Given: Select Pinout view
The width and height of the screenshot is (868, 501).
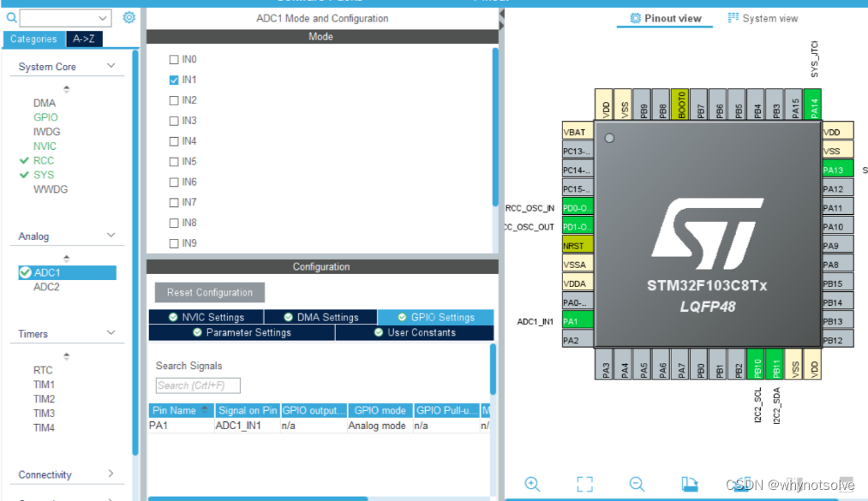Looking at the screenshot, I should coord(666,18).
